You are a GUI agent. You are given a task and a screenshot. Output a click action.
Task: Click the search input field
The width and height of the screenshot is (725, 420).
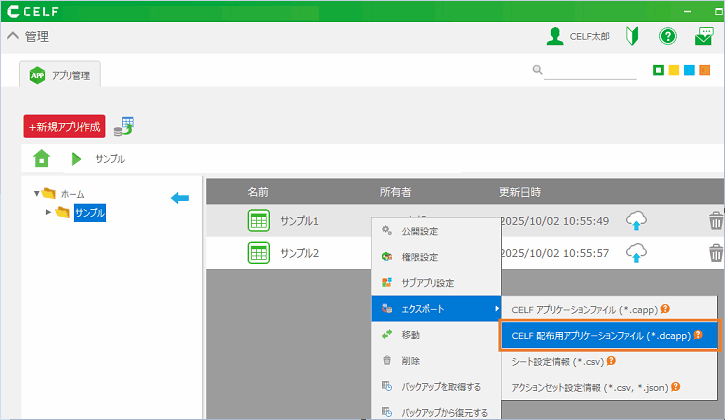click(x=589, y=70)
